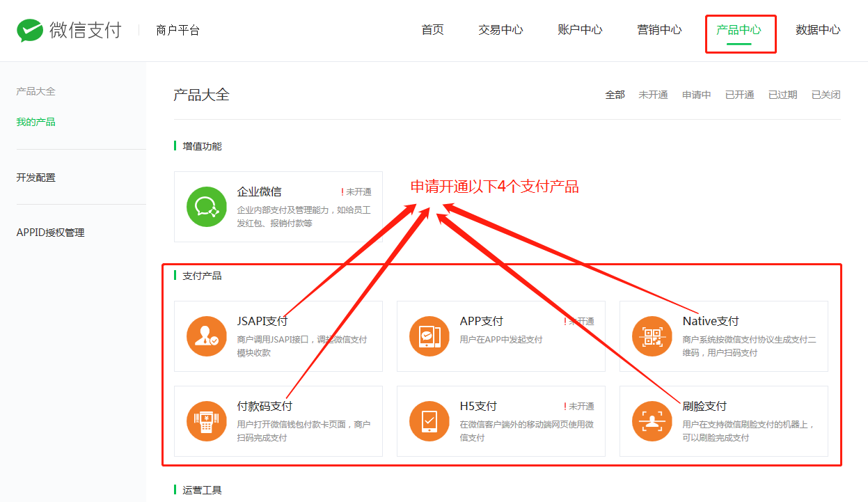Click the 付款码支付 description text
This screenshot has width=868, height=502.
point(303,431)
